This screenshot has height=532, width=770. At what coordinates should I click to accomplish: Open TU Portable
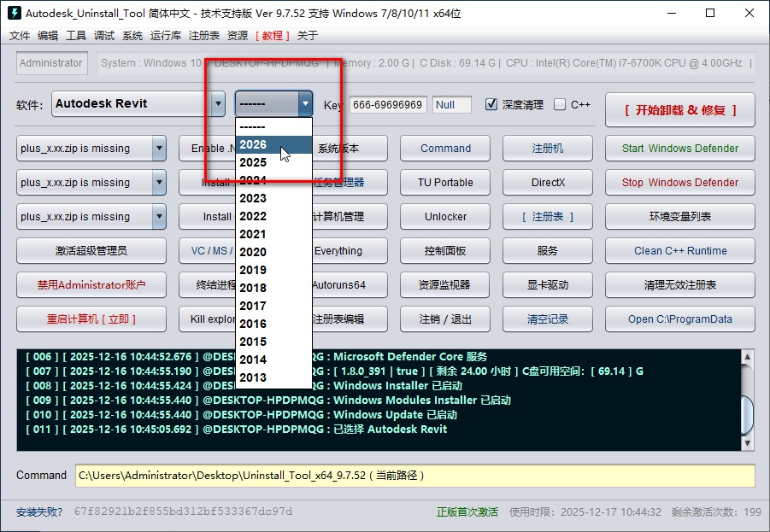point(445,183)
